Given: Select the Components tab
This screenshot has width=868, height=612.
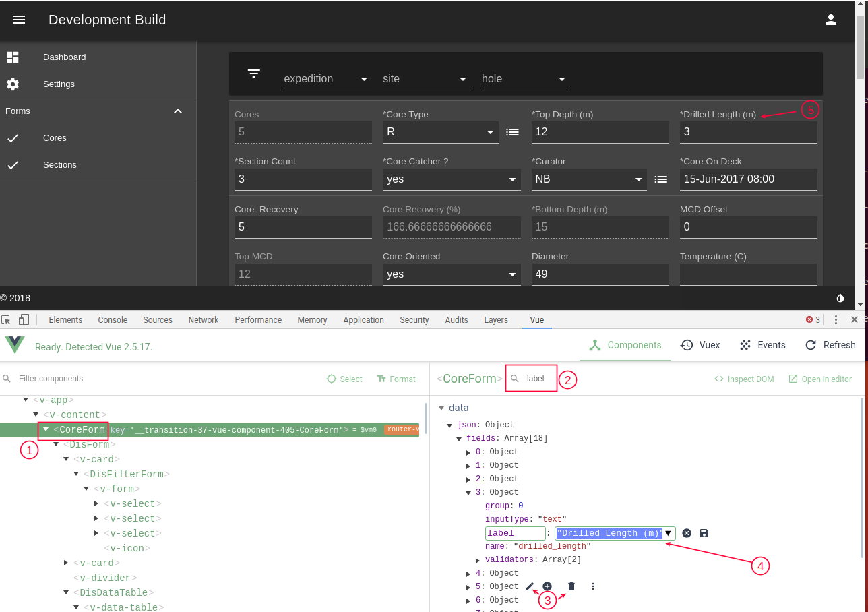Looking at the screenshot, I should (625, 345).
